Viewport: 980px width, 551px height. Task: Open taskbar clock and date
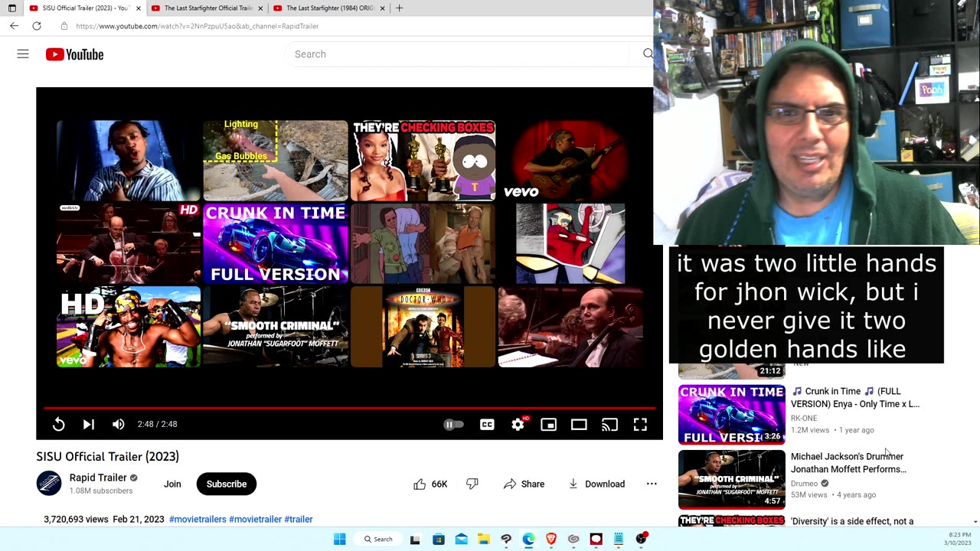959,539
